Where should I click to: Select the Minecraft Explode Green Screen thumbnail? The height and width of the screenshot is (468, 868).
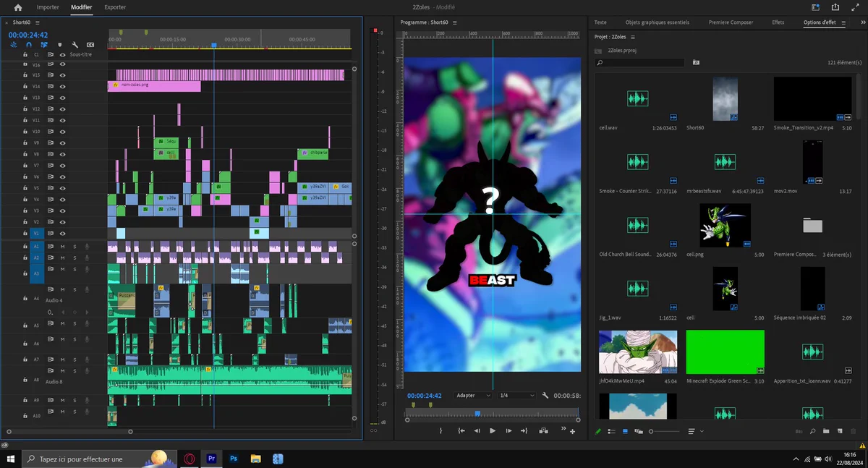click(x=725, y=352)
